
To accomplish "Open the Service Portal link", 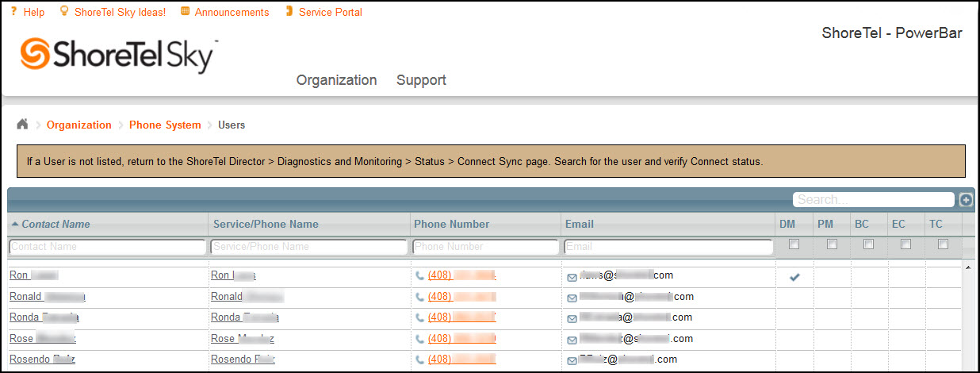I will [x=331, y=12].
